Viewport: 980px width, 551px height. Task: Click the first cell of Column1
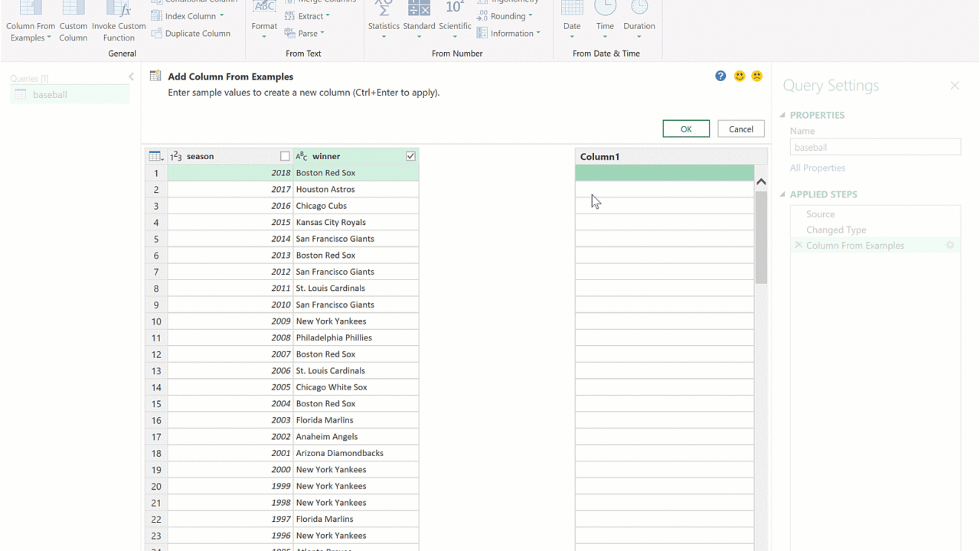point(664,173)
